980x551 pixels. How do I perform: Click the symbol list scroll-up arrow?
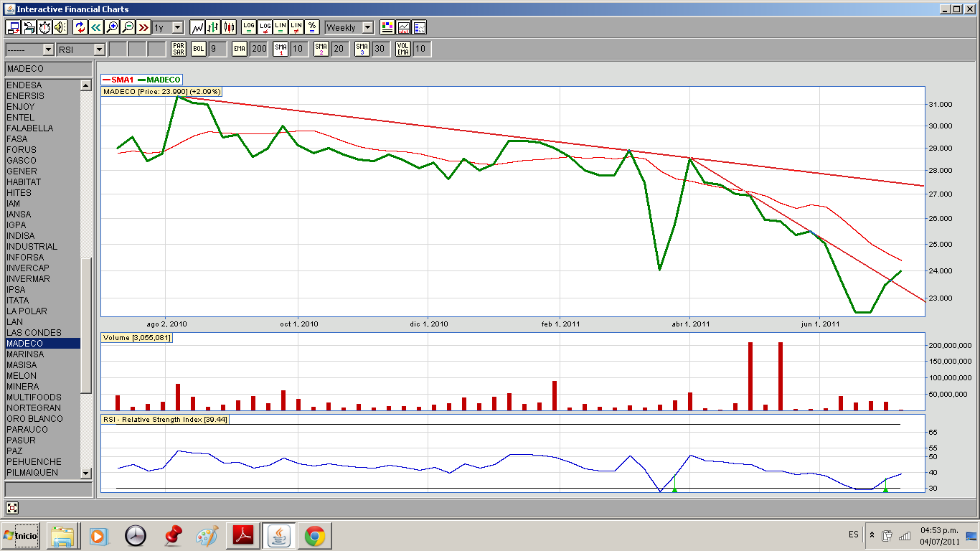86,85
